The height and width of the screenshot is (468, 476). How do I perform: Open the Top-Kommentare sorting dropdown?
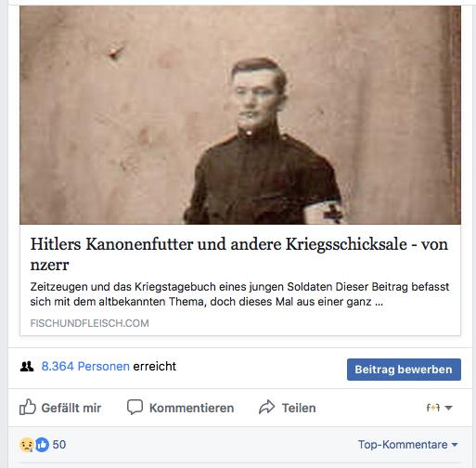(x=407, y=445)
